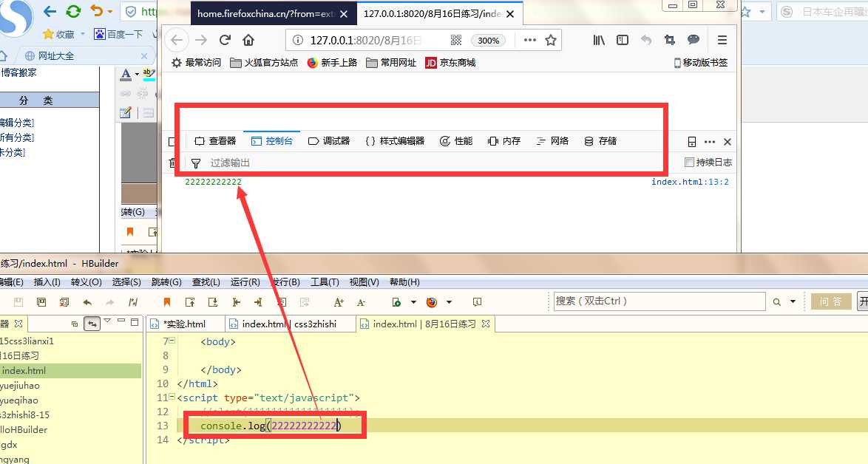
Task: Open 视图(V) menu in HBuilder
Action: [364, 282]
